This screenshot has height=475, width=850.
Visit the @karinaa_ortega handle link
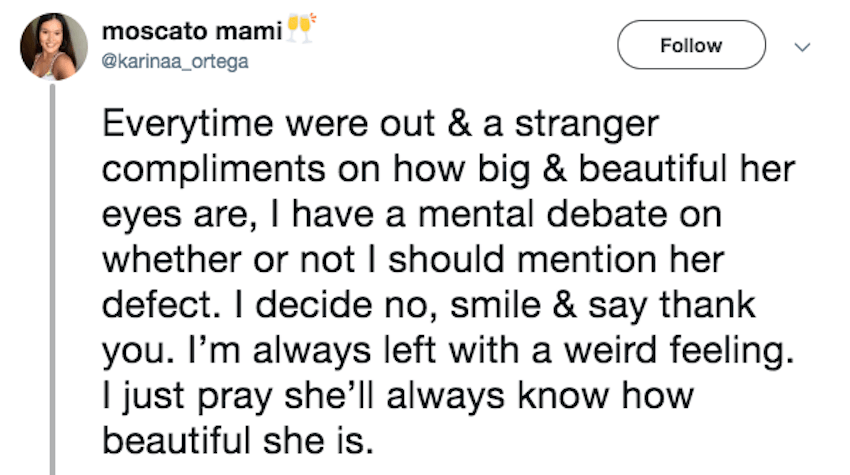[x=175, y=61]
